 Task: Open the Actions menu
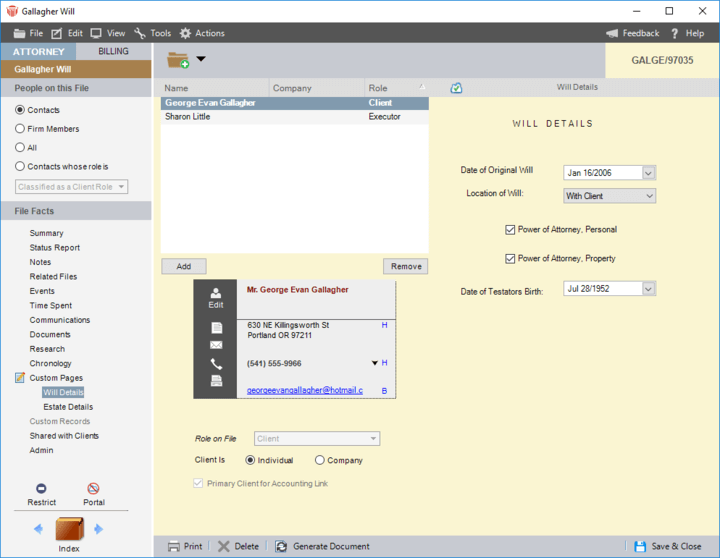click(x=202, y=33)
